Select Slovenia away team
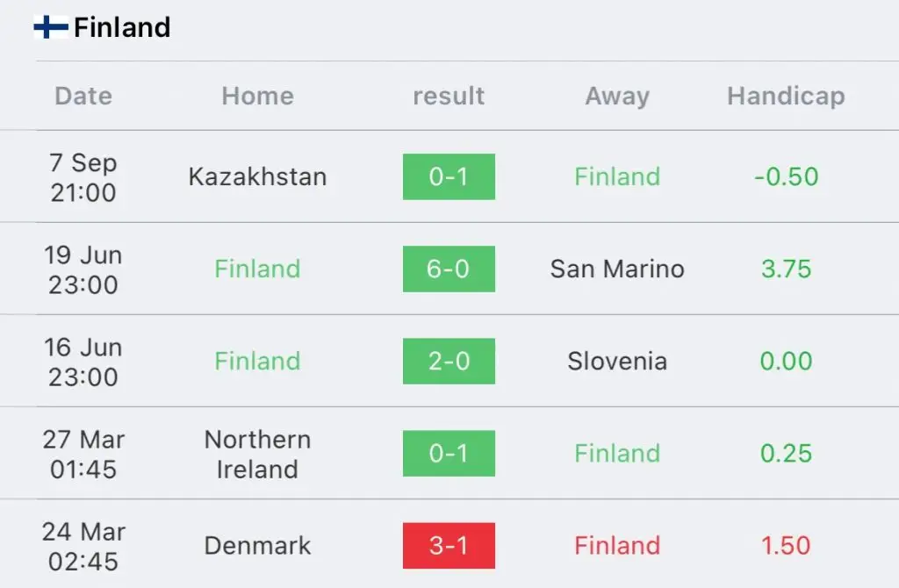Viewport: 899px width, 588px height. [617, 361]
